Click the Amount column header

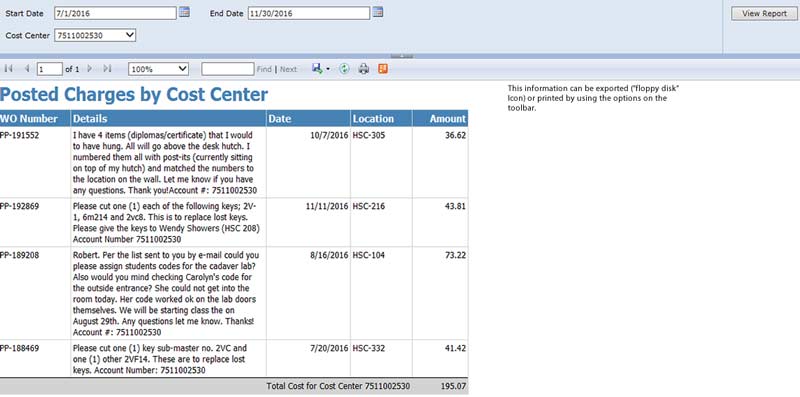pyautogui.click(x=440, y=118)
